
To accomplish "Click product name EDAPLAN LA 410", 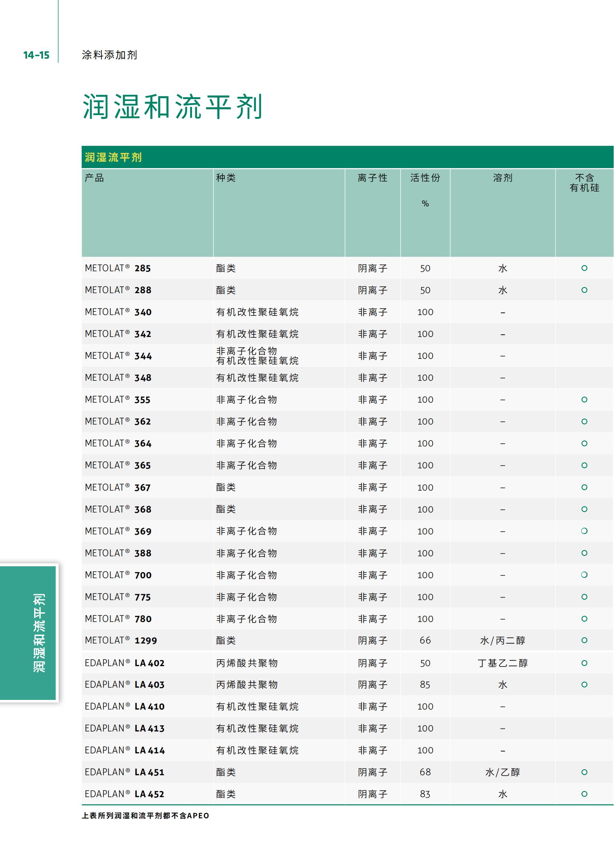I will point(125,706).
